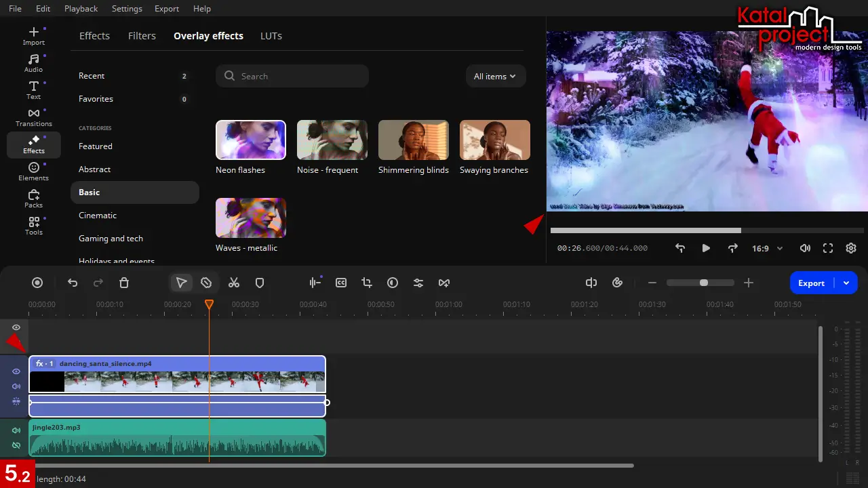Screen dimensions: 868x488
Task: Open the Elements panel
Action: (x=33, y=171)
